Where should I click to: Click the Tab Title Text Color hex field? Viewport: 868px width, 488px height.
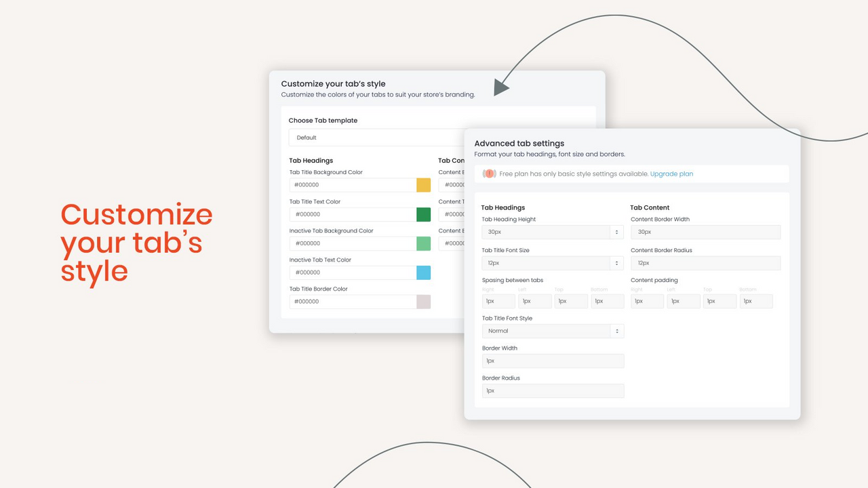(x=353, y=214)
